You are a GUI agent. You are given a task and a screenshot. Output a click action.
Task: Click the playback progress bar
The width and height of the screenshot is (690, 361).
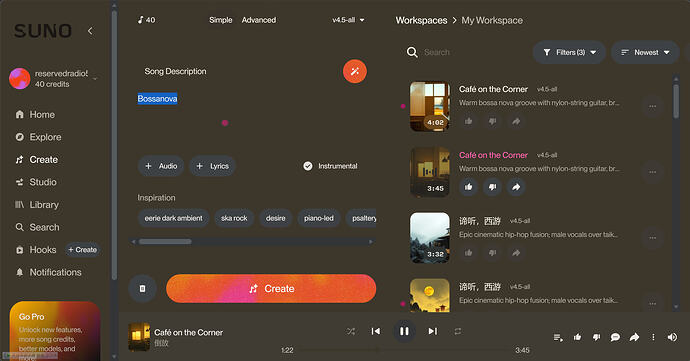click(405, 350)
